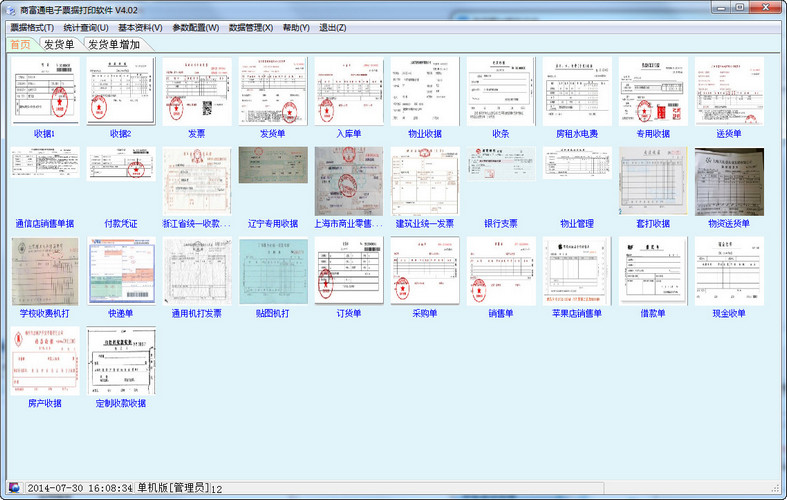
Task: Click the 学校收费机打 template thumbnail
Action: [x=45, y=271]
